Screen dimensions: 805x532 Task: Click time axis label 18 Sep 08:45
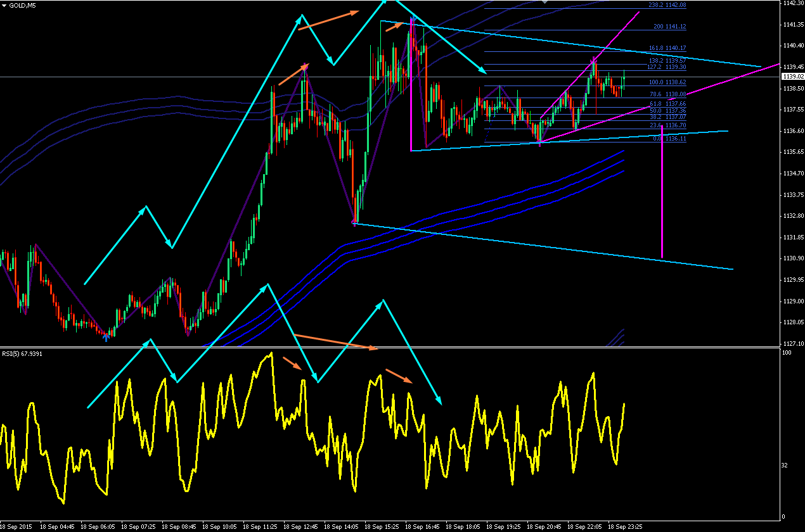(x=179, y=526)
